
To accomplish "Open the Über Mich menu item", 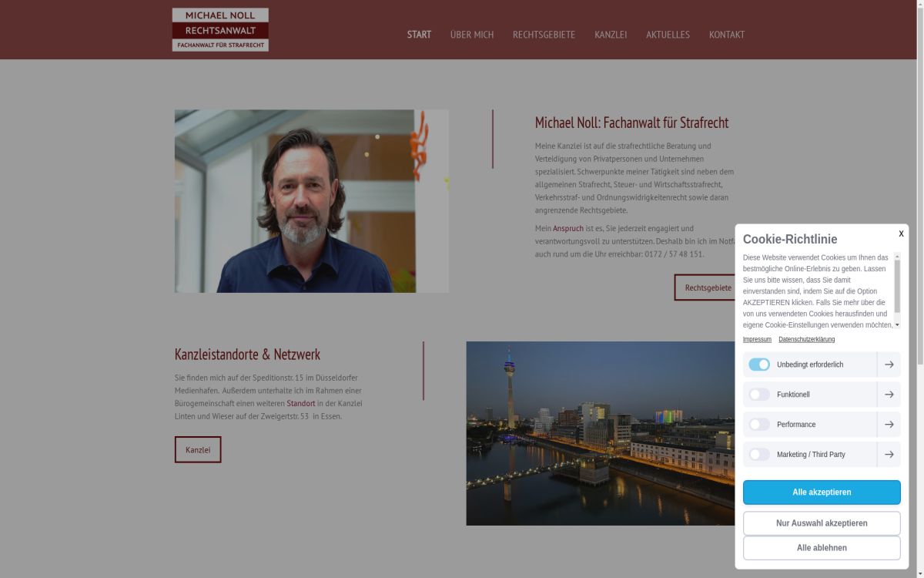I will tap(472, 35).
